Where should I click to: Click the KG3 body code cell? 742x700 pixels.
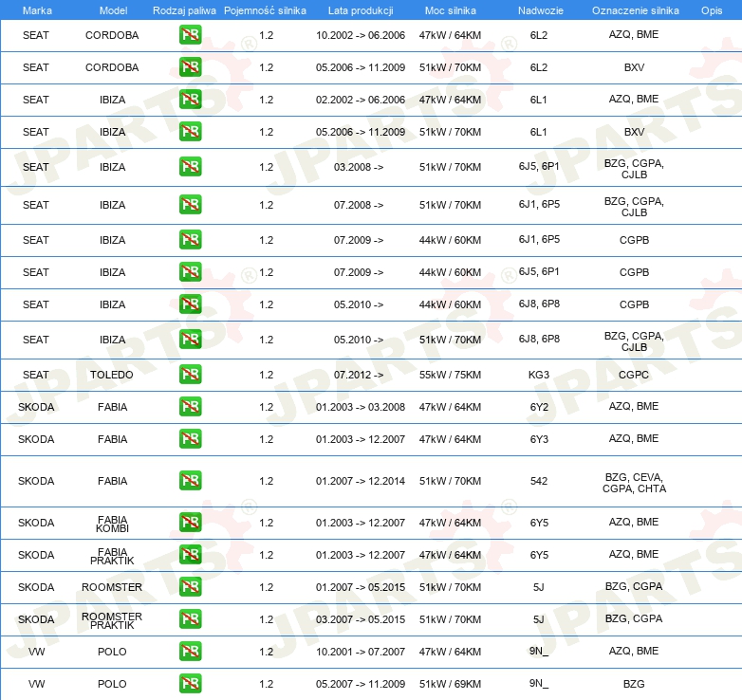[539, 375]
